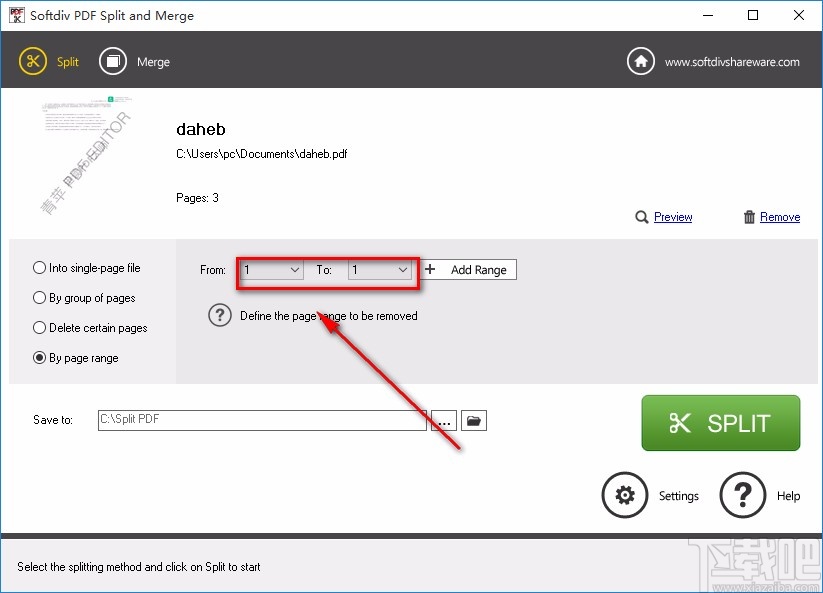Open www.softdivshareware.com link
The height and width of the screenshot is (593, 823).
[x=732, y=62]
